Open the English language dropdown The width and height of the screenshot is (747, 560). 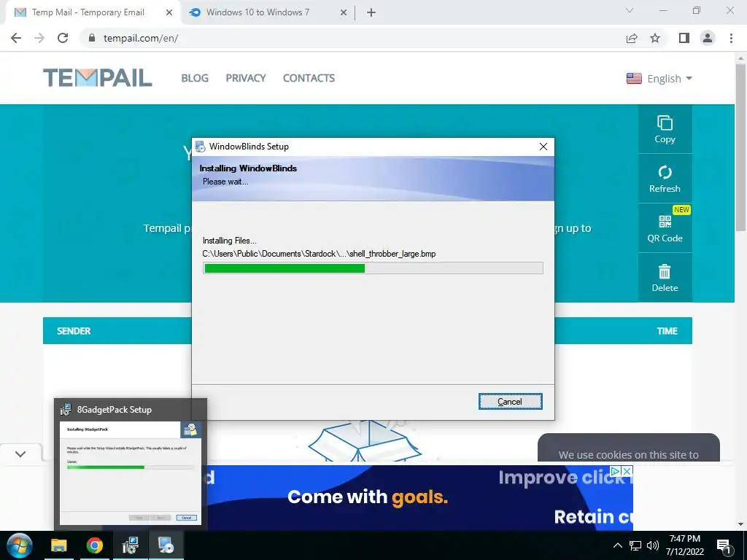point(659,79)
